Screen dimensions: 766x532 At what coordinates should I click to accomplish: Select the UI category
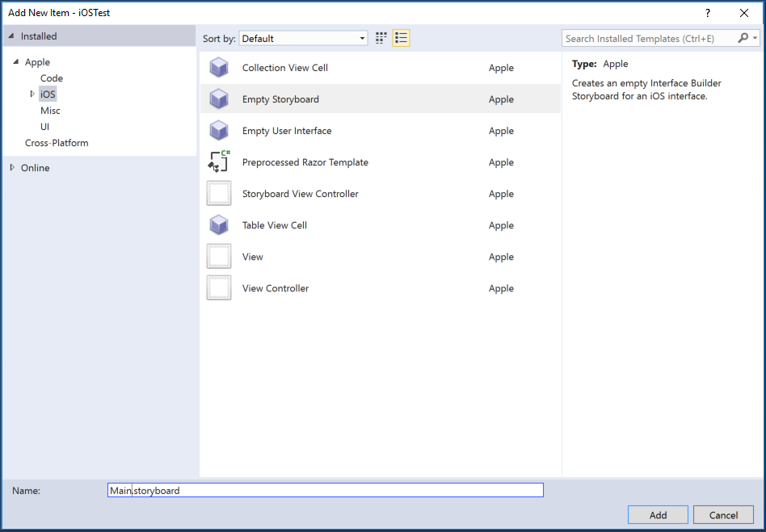pyautogui.click(x=45, y=127)
